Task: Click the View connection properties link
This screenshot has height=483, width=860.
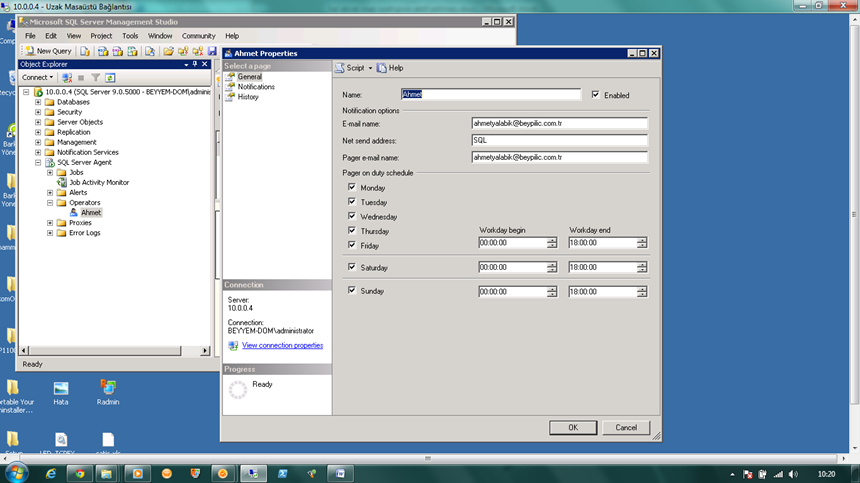Action: [x=282, y=346]
